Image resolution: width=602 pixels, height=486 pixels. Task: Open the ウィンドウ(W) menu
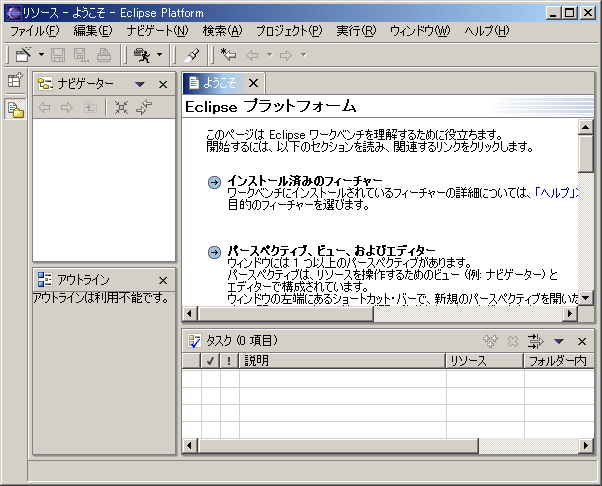(420, 31)
